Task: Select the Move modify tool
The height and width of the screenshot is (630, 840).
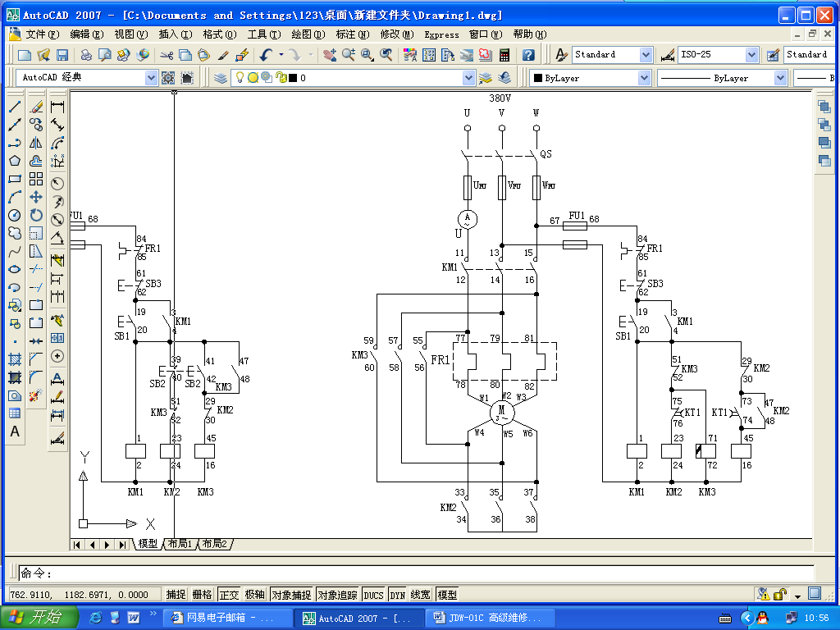Action: coord(36,197)
